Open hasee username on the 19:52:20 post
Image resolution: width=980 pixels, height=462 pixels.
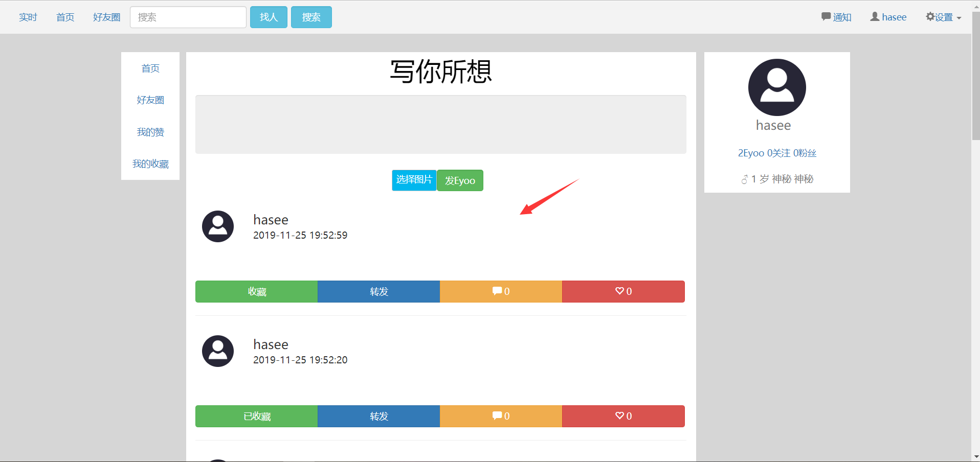tap(271, 344)
